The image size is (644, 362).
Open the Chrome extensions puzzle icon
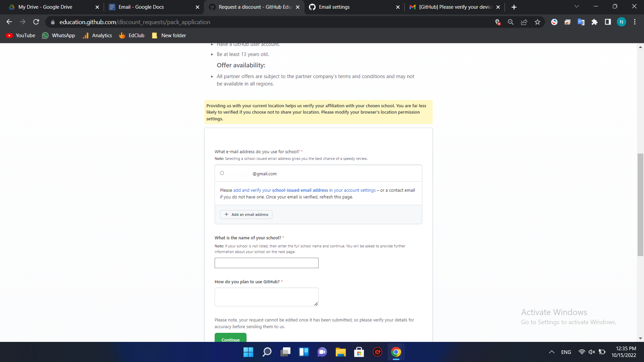[x=594, y=22]
